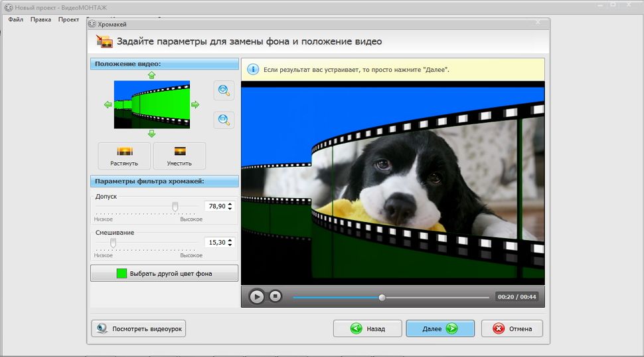Cancel dialog with Отмена button
This screenshot has width=644, height=357.
(x=512, y=328)
